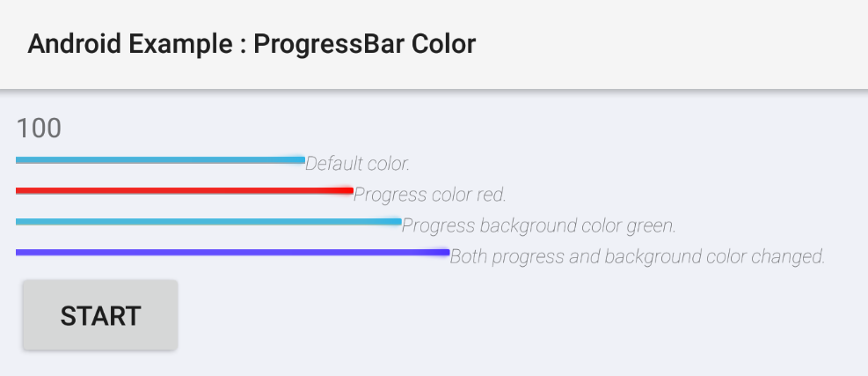The image size is (868, 376).
Task: Click the red progress bar
Action: coord(185,191)
